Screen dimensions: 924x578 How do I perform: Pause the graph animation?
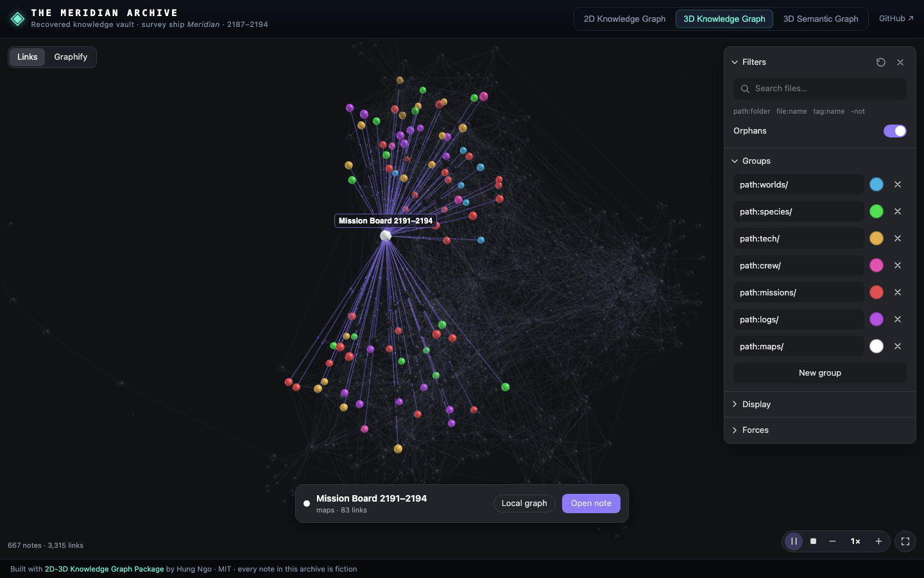click(x=794, y=541)
